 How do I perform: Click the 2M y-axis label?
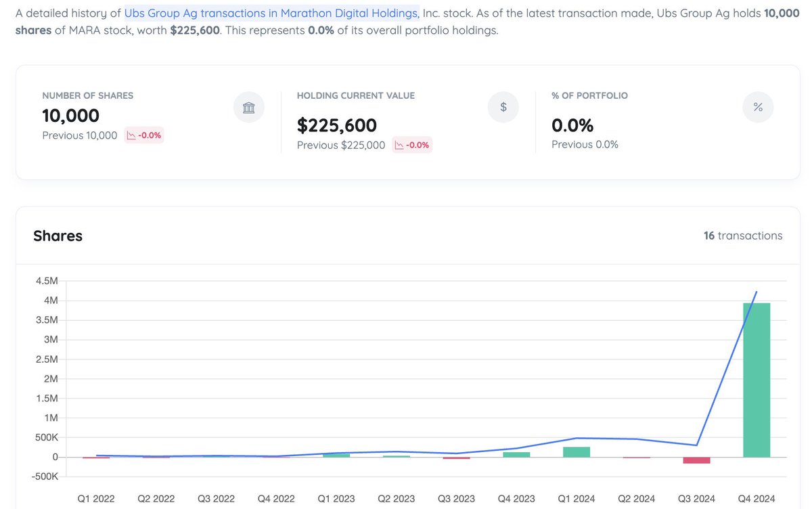[x=49, y=378]
